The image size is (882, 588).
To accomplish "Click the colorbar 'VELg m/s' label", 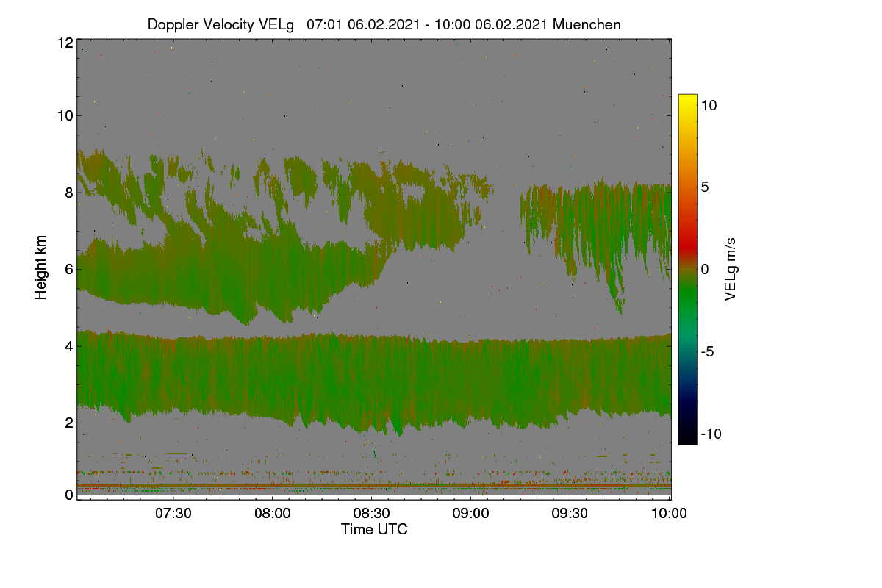I will coord(731,269).
